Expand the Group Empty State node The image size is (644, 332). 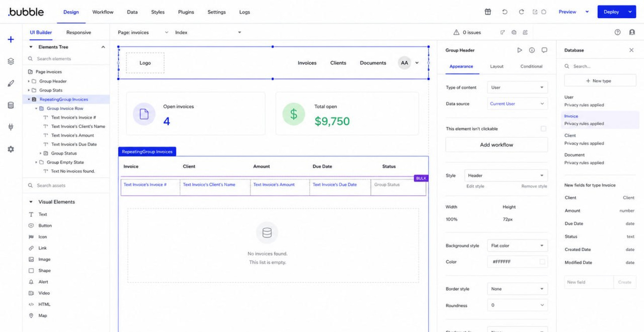coord(36,162)
